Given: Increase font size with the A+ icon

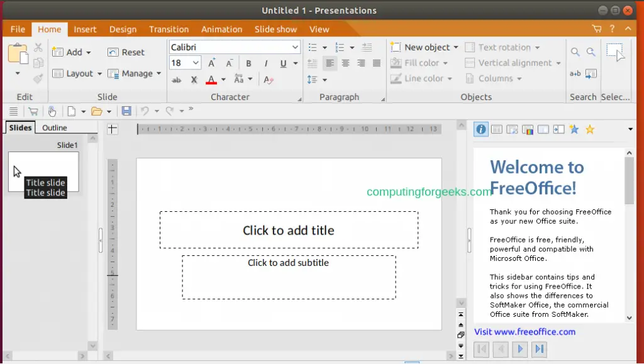Looking at the screenshot, I should (212, 63).
